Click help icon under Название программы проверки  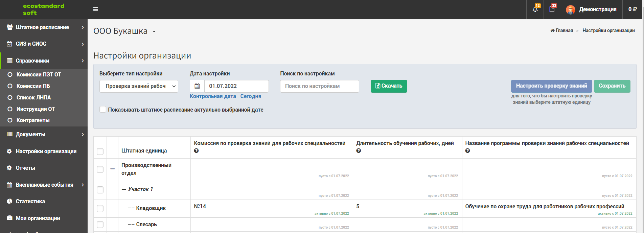(x=467, y=151)
